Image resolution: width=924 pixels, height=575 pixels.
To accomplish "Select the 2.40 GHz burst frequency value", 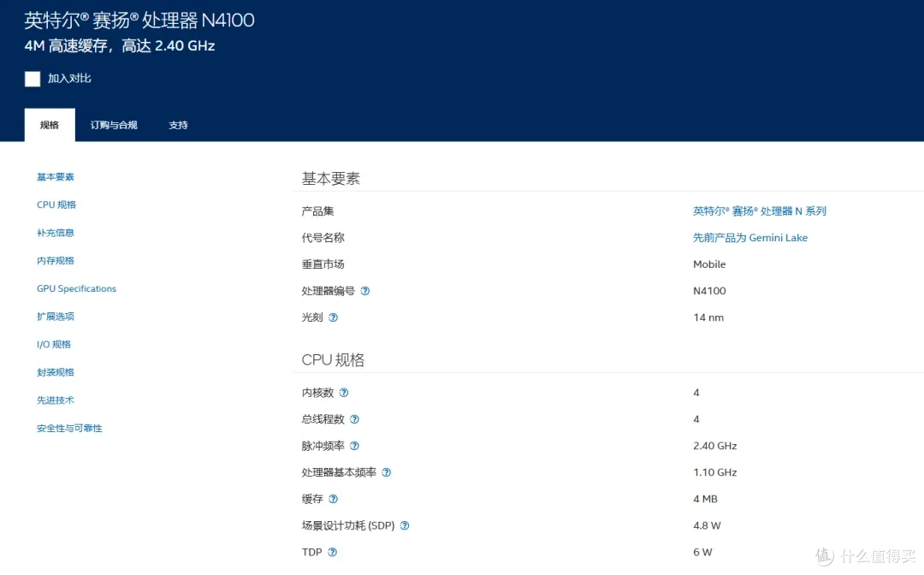I will [714, 446].
